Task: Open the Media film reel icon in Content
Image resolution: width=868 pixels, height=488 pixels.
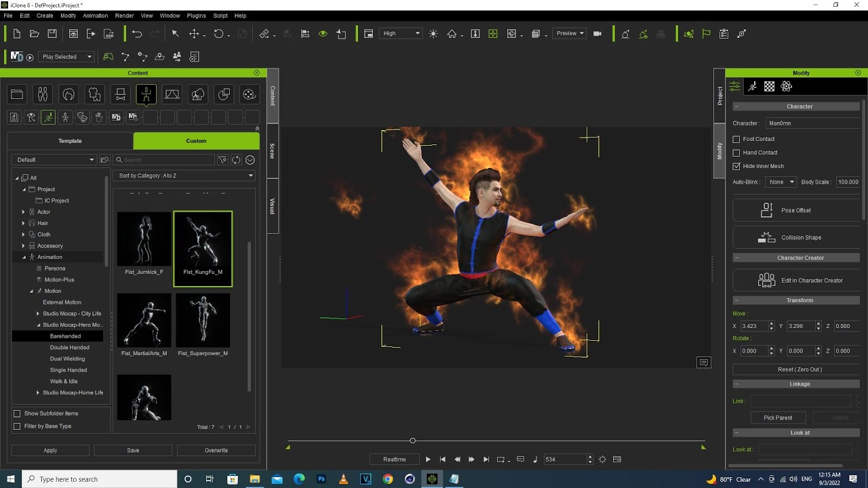Action: tap(249, 95)
